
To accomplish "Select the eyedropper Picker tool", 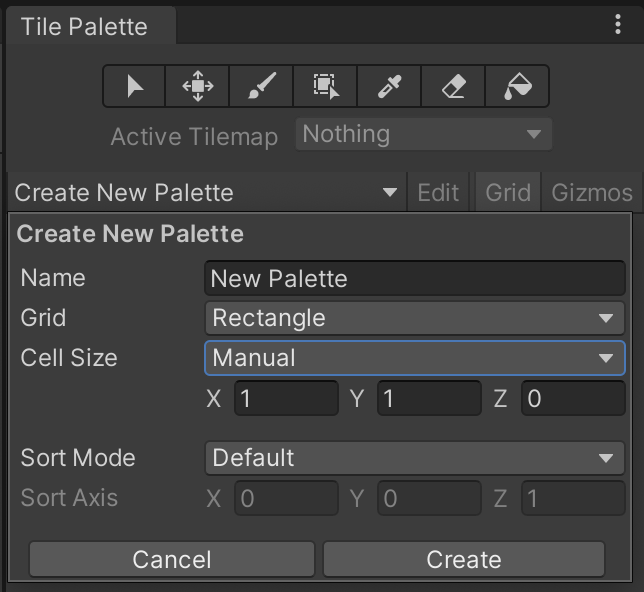I will pos(390,87).
